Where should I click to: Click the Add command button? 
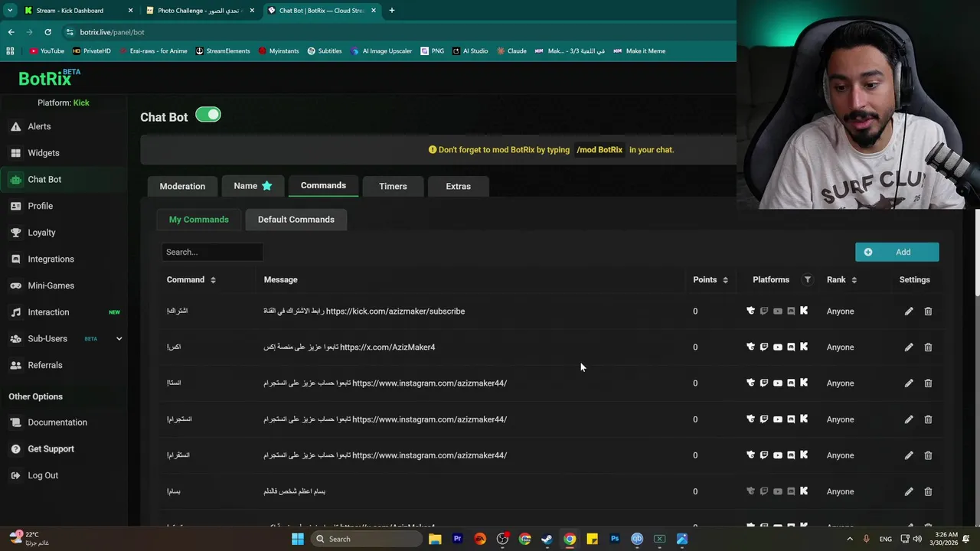tap(897, 252)
